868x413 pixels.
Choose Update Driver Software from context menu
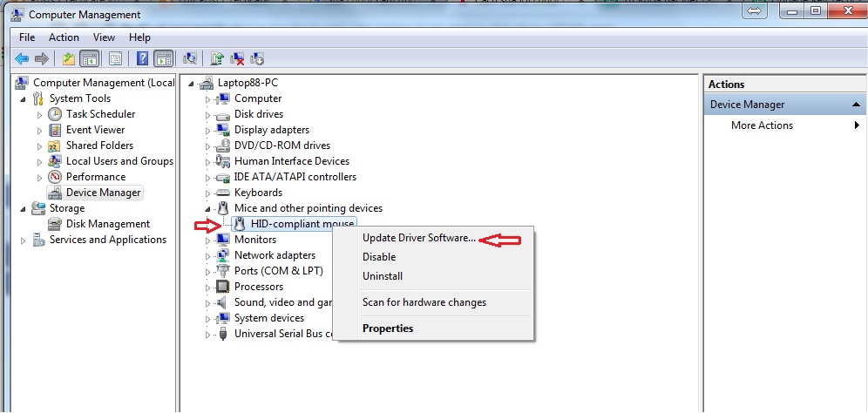[x=418, y=238]
